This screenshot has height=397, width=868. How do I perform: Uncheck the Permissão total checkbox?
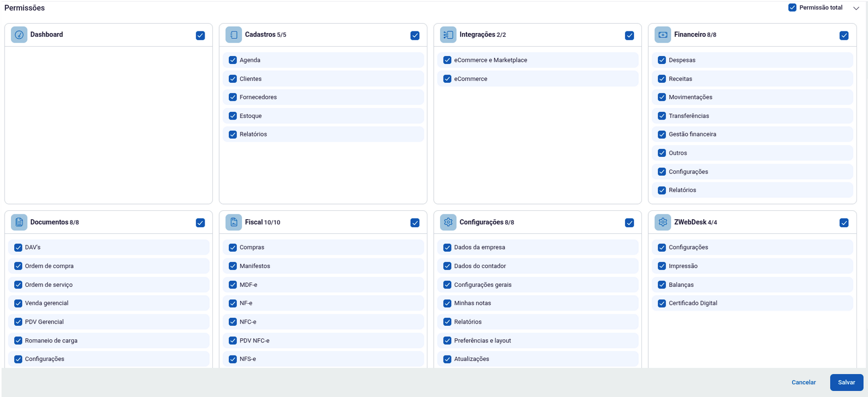(792, 7)
